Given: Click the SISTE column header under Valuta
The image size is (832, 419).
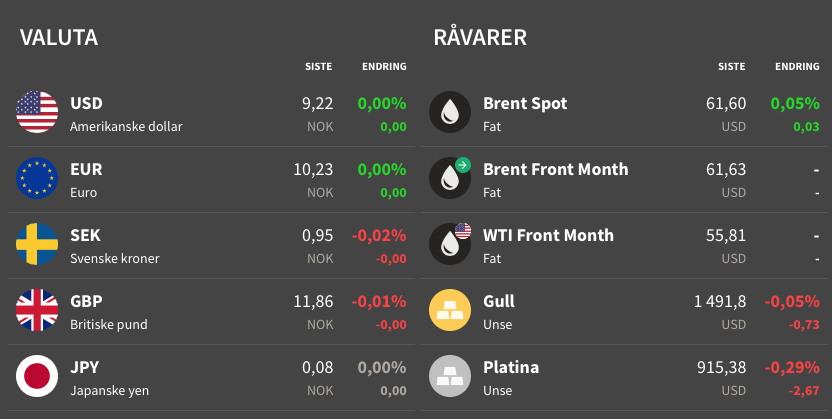Looking at the screenshot, I should pyautogui.click(x=319, y=67).
